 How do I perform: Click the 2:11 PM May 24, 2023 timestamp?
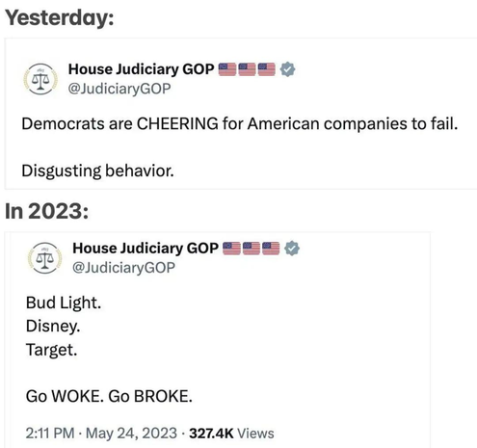101,434
